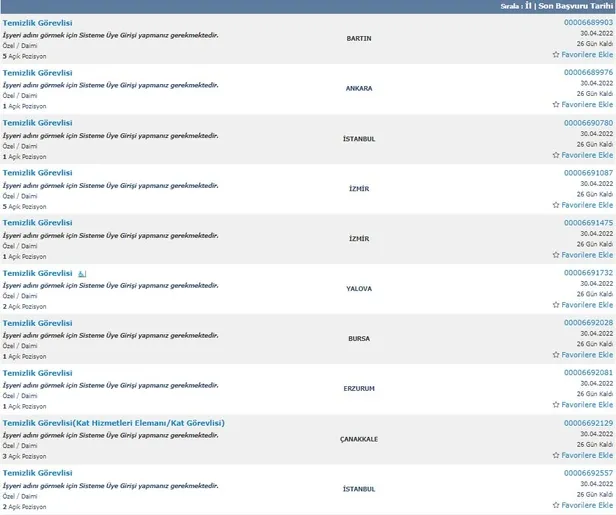Select the BURSA city label
The height and width of the screenshot is (515, 616).
click(359, 338)
